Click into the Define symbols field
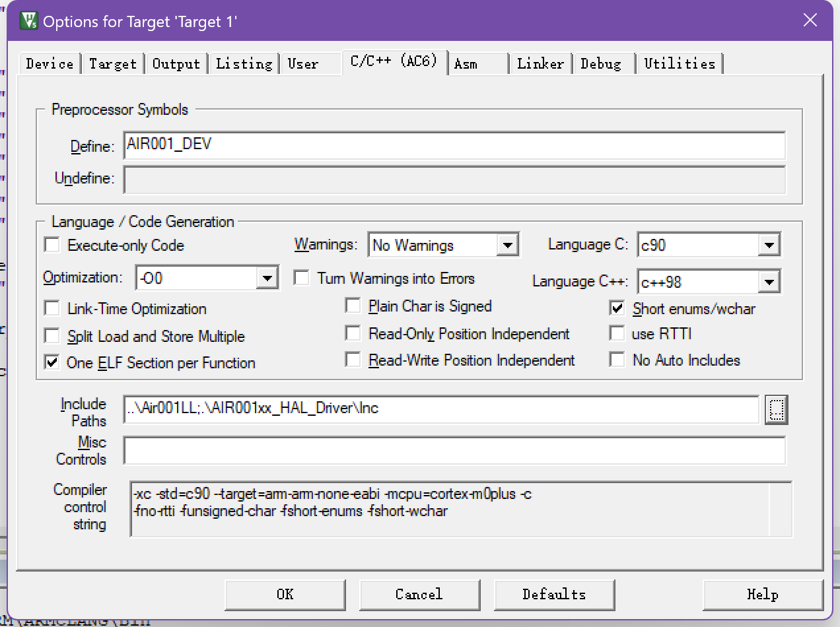The width and height of the screenshot is (840, 627). [x=454, y=145]
